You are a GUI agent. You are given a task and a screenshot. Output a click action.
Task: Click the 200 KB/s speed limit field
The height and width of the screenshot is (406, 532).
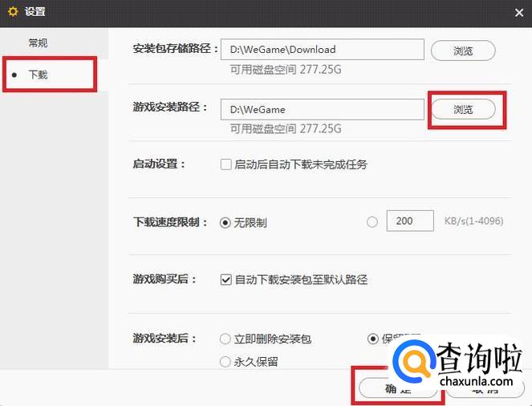[410, 221]
